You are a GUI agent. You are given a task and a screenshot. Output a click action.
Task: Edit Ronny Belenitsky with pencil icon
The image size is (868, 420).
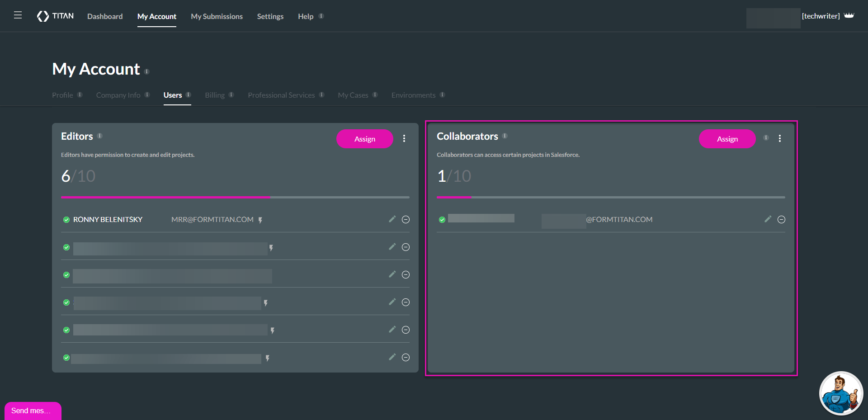click(392, 219)
